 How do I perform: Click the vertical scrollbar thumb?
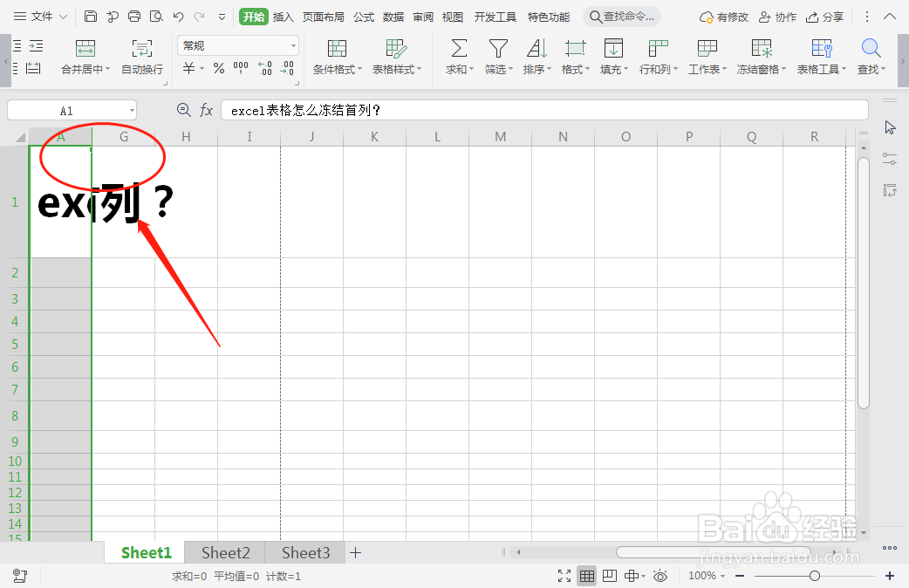(864, 283)
